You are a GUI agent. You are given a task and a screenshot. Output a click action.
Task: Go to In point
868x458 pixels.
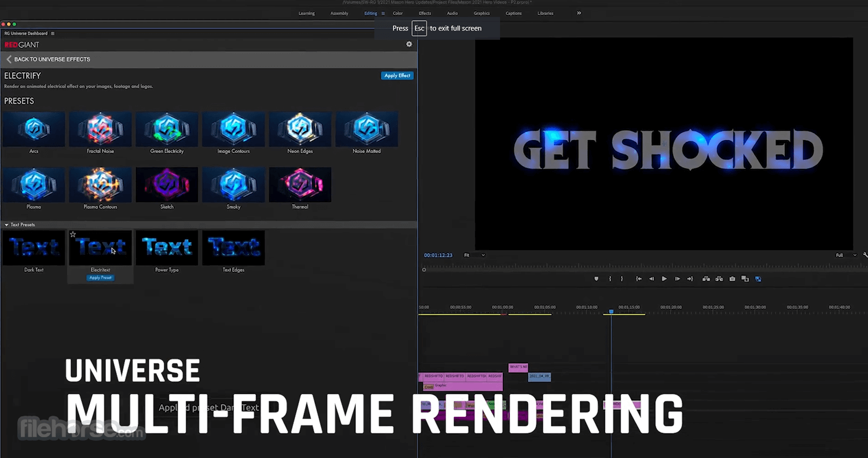click(x=639, y=279)
